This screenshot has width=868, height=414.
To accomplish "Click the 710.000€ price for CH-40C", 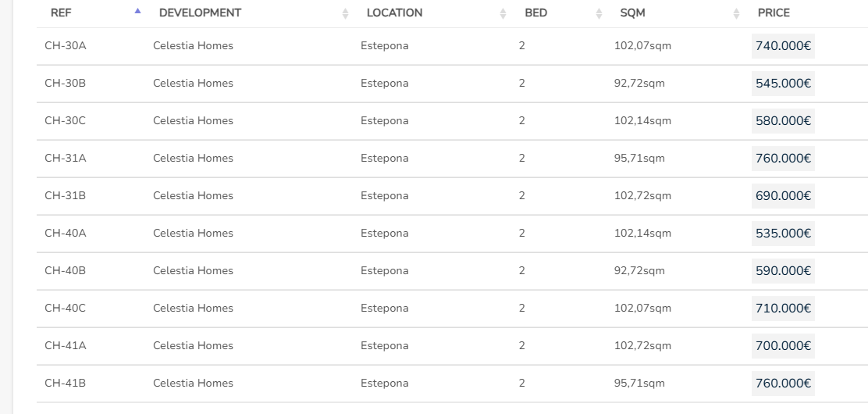I will 783,309.
